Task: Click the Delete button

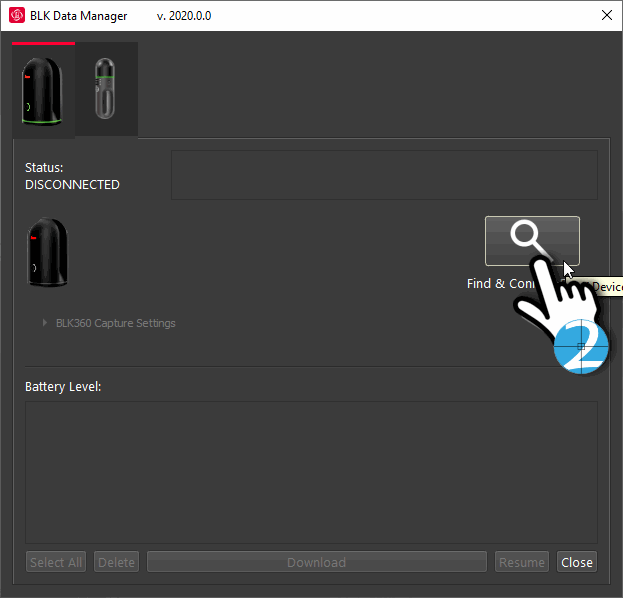Action: (116, 562)
